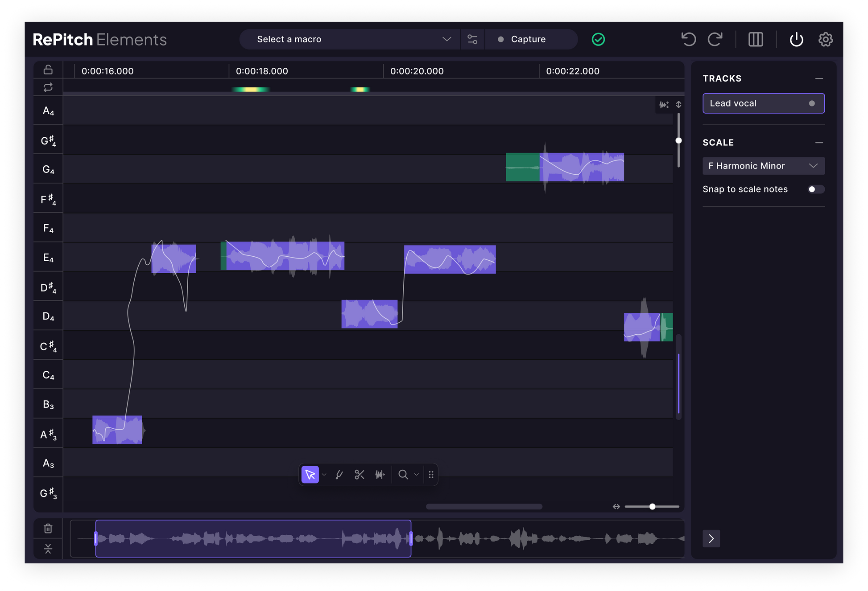Select the scissors split tool
Image resolution: width=868 pixels, height=591 pixels.
click(x=359, y=475)
